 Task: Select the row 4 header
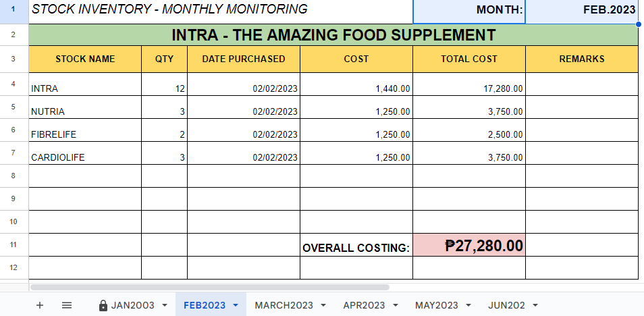pyautogui.click(x=14, y=84)
